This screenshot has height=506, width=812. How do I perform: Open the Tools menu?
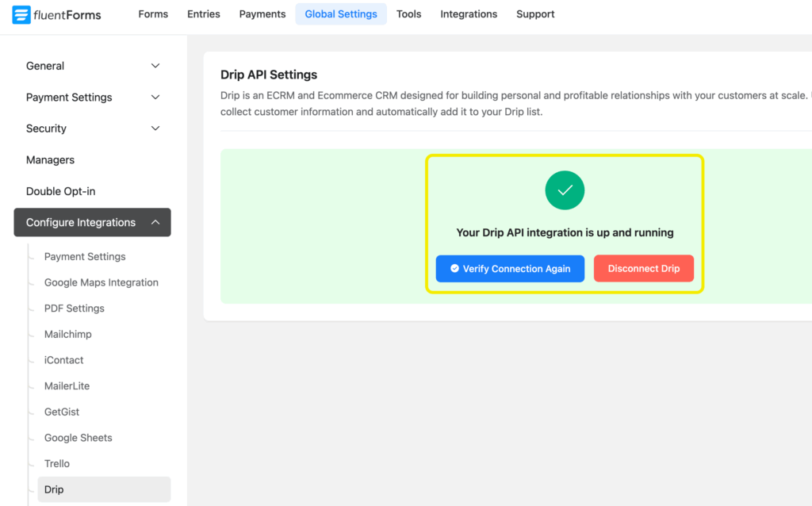(408, 13)
